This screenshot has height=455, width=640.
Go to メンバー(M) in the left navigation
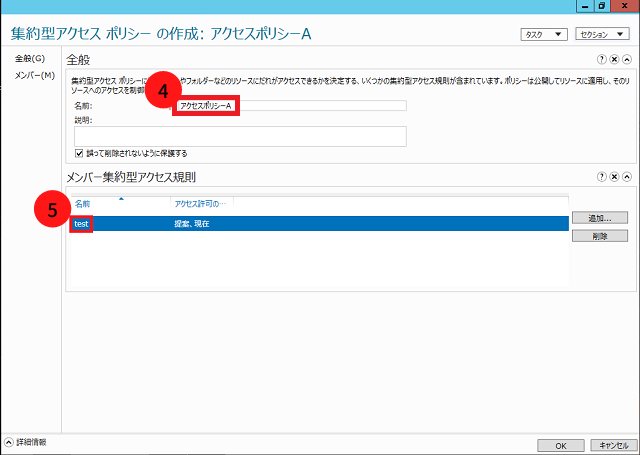pyautogui.click(x=34, y=75)
